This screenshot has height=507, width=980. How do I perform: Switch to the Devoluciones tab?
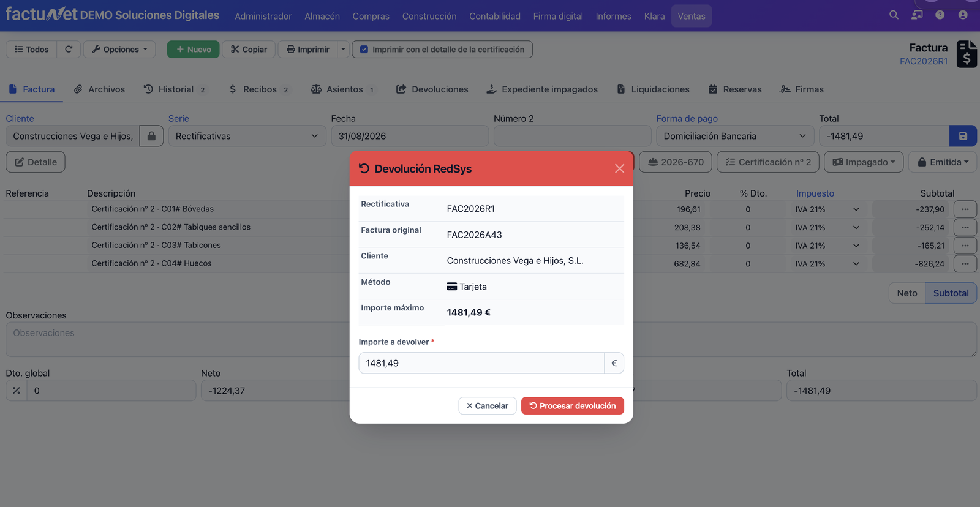(x=432, y=89)
